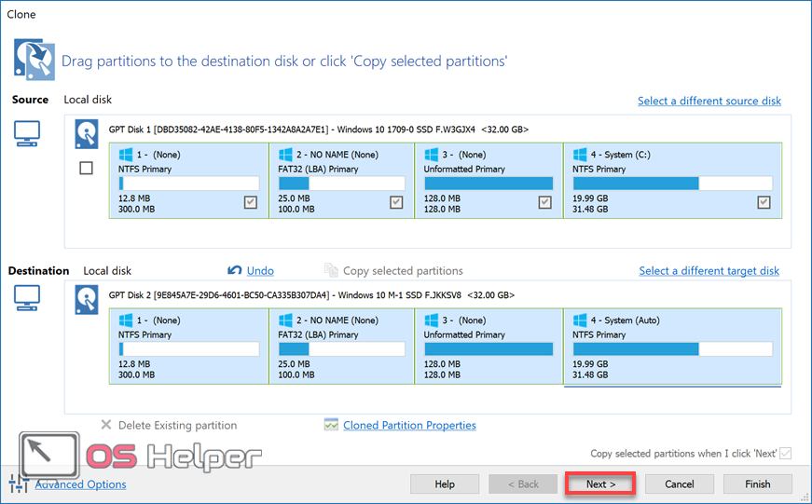Screen dimensions: 812x504
Task: Click the Cloned Partition Properties icon
Action: click(x=331, y=425)
